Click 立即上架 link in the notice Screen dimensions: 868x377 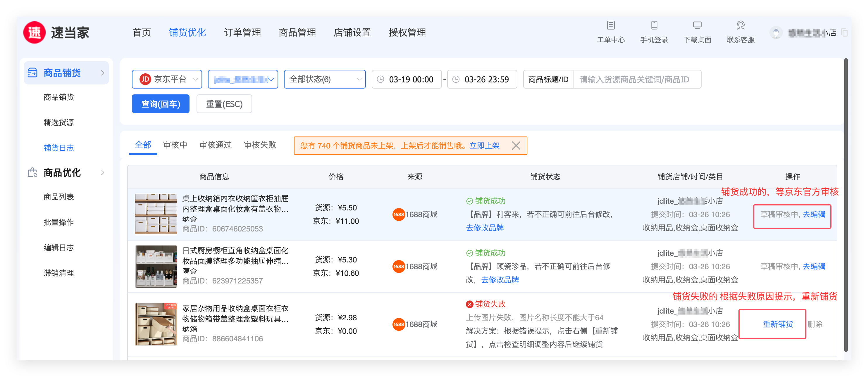point(484,146)
